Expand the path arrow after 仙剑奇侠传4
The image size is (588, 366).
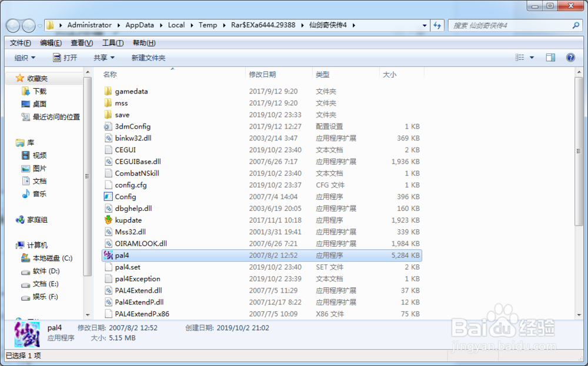coord(353,25)
